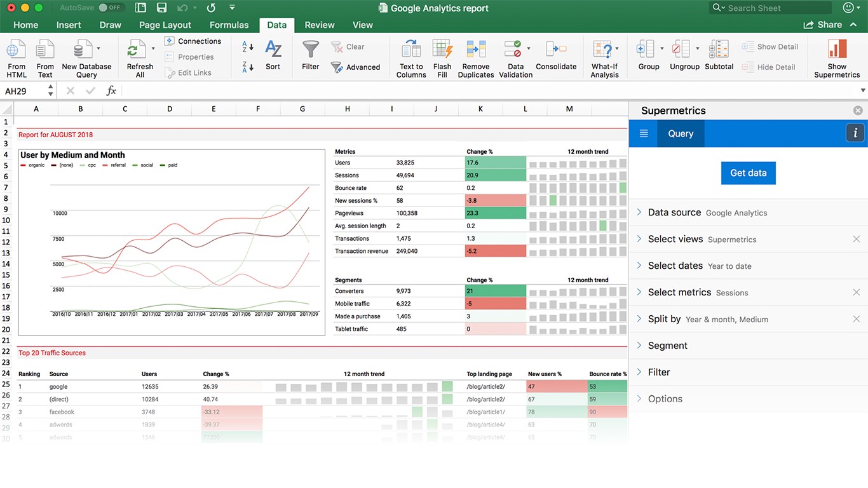Clear the Select metrics selection
The image size is (868, 488).
tap(857, 292)
